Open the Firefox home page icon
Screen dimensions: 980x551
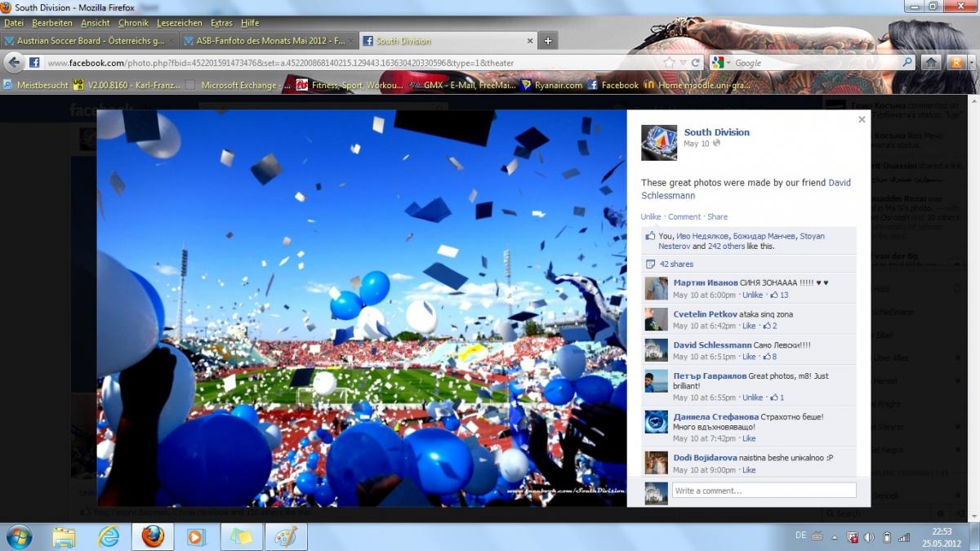(930, 63)
